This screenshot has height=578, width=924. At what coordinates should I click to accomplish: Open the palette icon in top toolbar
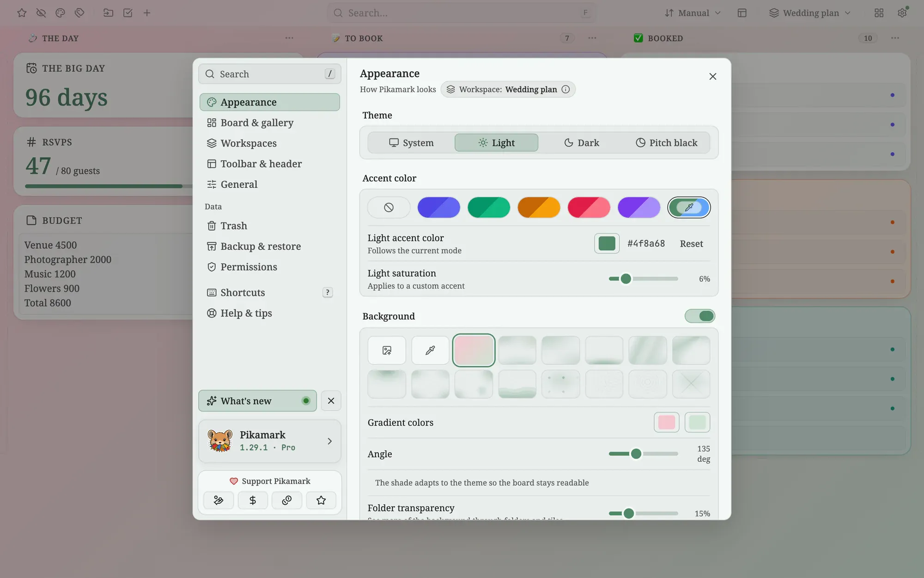(61, 13)
